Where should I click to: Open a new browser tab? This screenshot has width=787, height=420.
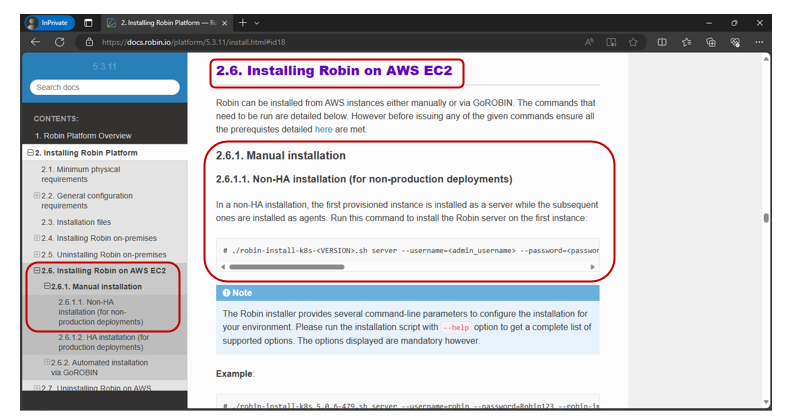click(242, 23)
